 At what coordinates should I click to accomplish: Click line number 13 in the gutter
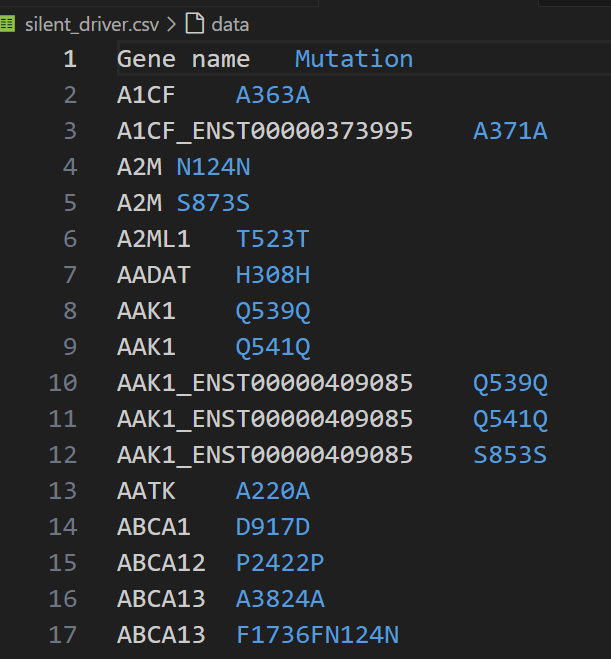(63, 491)
